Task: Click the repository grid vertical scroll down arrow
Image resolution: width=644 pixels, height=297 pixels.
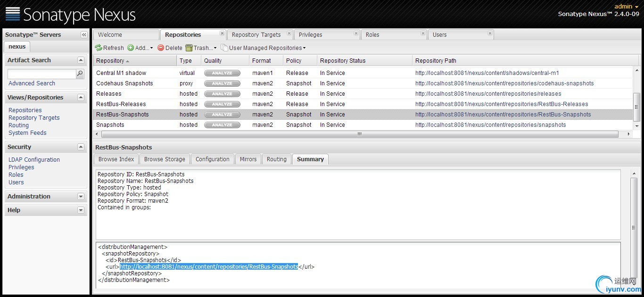Action: 637,126
